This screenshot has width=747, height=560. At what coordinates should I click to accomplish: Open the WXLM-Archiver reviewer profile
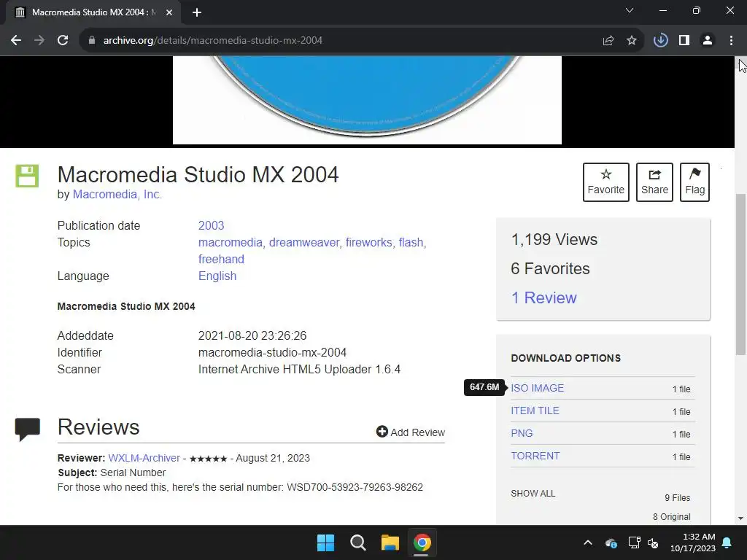click(x=144, y=458)
